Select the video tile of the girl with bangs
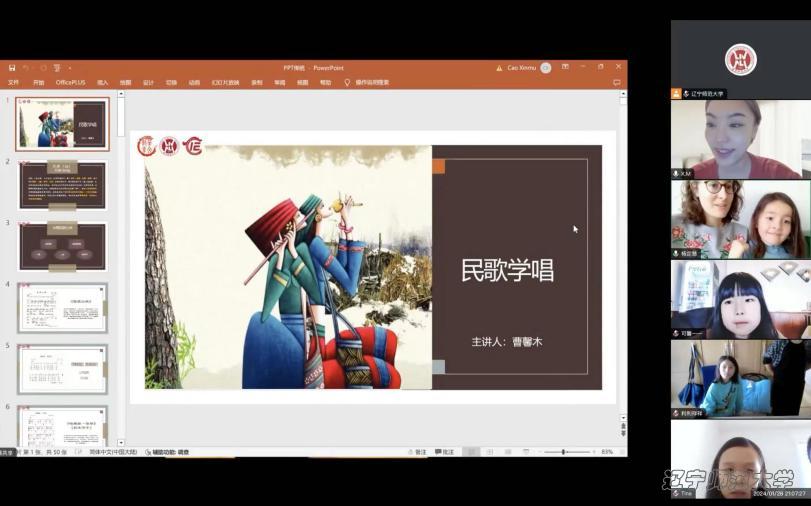This screenshot has height=506, width=811. pyautogui.click(x=741, y=300)
